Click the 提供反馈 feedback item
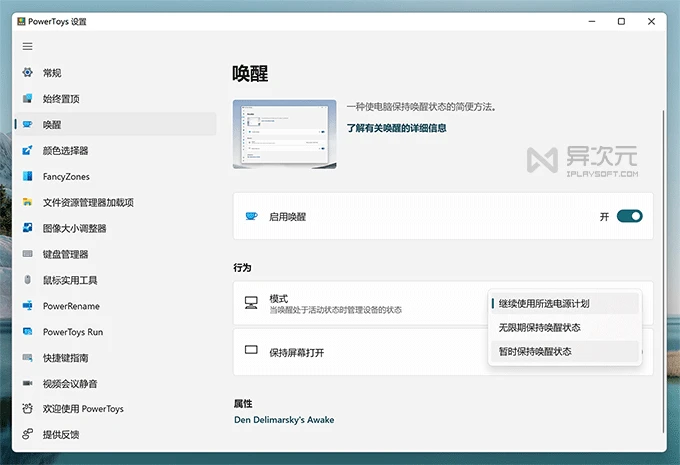This screenshot has width=680, height=465. pyautogui.click(x=60, y=435)
